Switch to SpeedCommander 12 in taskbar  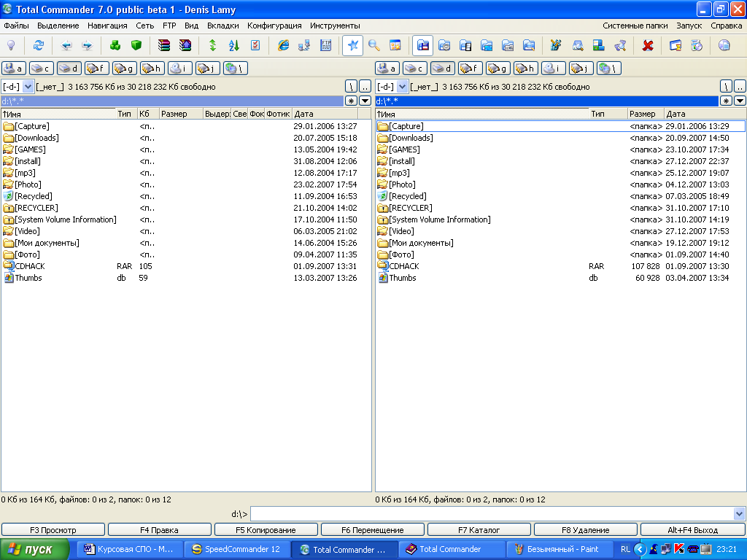click(236, 549)
